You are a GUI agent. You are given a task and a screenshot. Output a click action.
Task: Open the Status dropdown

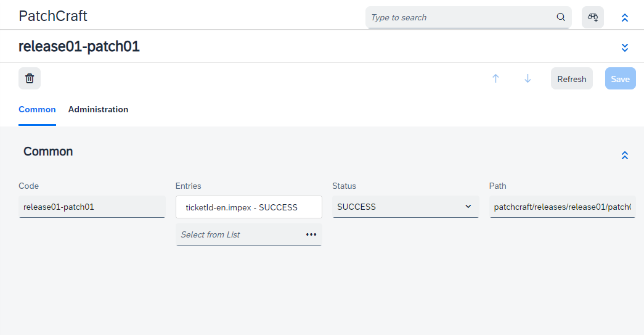[x=406, y=207]
